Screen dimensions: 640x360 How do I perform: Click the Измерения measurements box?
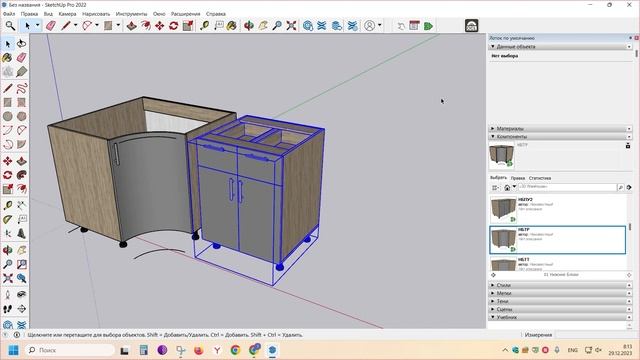[x=596, y=335]
